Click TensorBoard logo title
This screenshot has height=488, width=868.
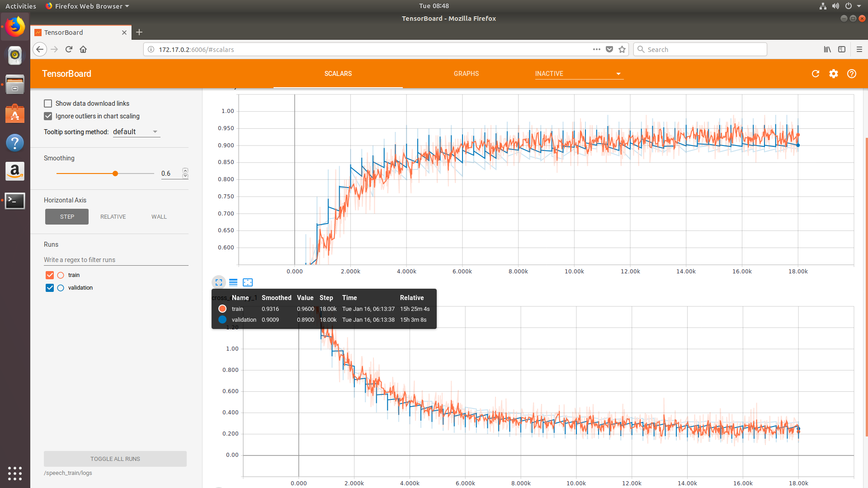(x=66, y=74)
